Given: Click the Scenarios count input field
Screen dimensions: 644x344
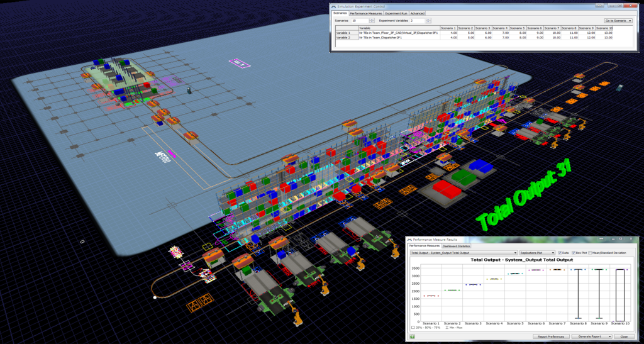Looking at the screenshot, I should pos(360,21).
